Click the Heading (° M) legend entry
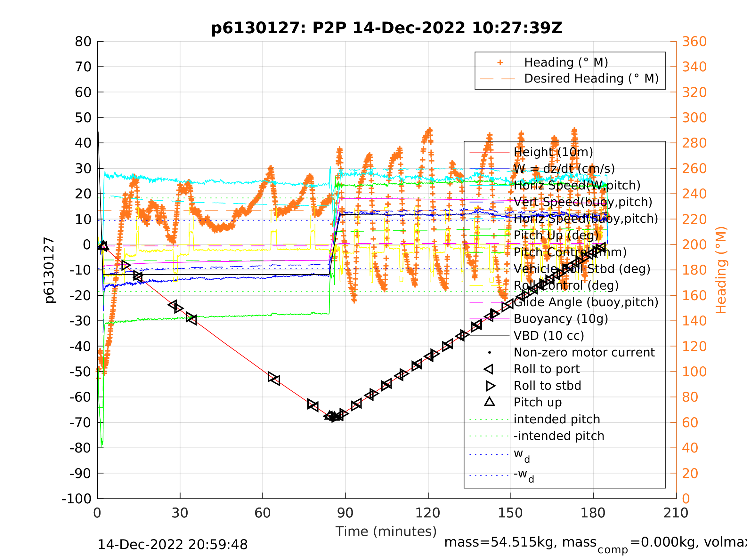 566,62
